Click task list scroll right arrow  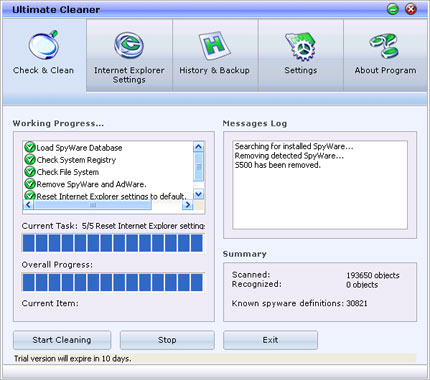click(x=188, y=205)
